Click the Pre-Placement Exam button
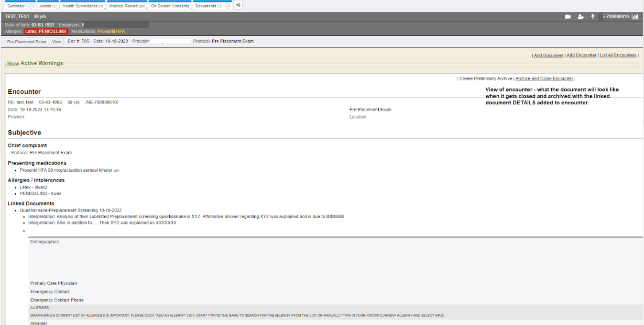Screen dimensions: 644x325 (27, 42)
